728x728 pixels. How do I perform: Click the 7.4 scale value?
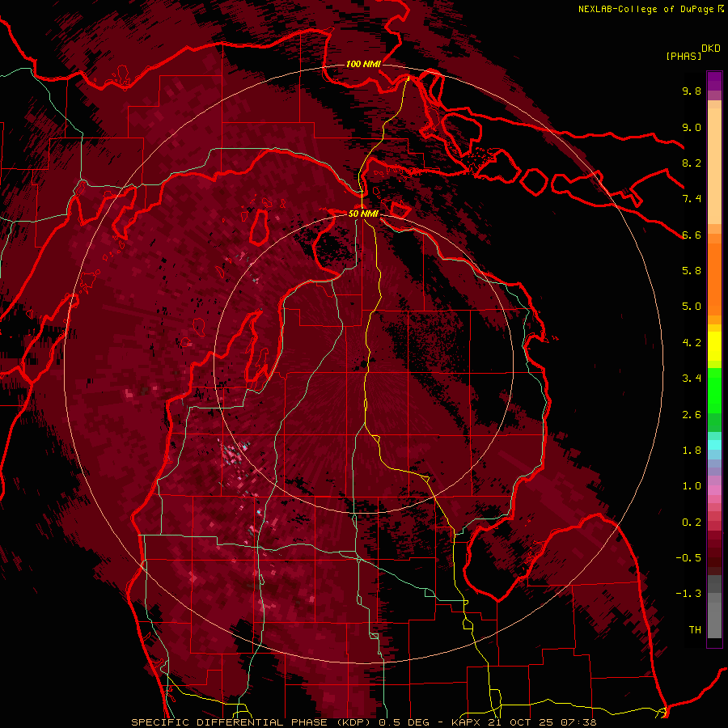(692, 199)
